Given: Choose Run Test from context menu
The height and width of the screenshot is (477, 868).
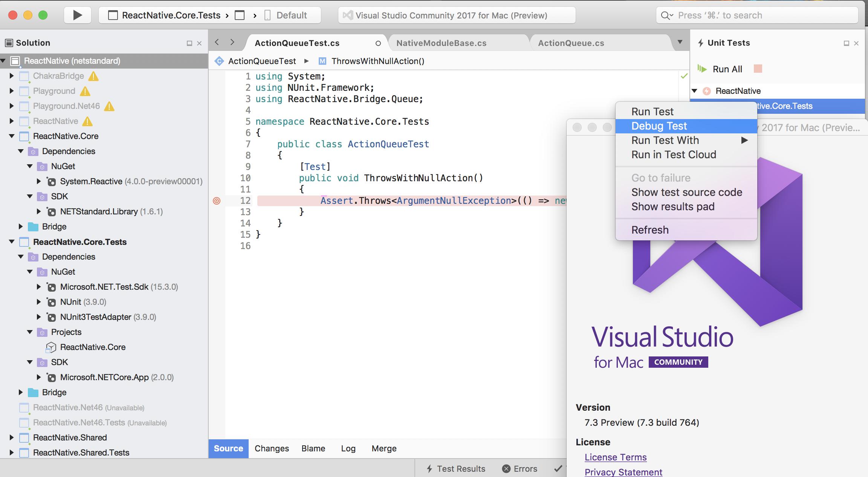Looking at the screenshot, I should tap(686, 112).
